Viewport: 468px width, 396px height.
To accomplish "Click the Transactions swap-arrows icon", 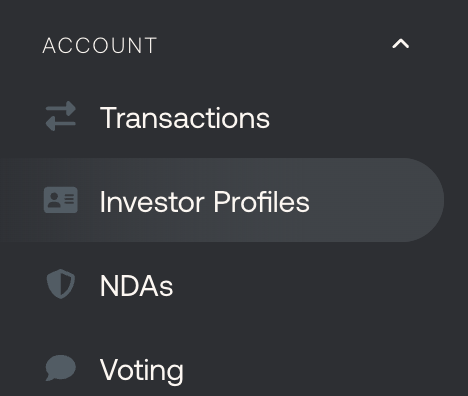I will click(x=61, y=116).
